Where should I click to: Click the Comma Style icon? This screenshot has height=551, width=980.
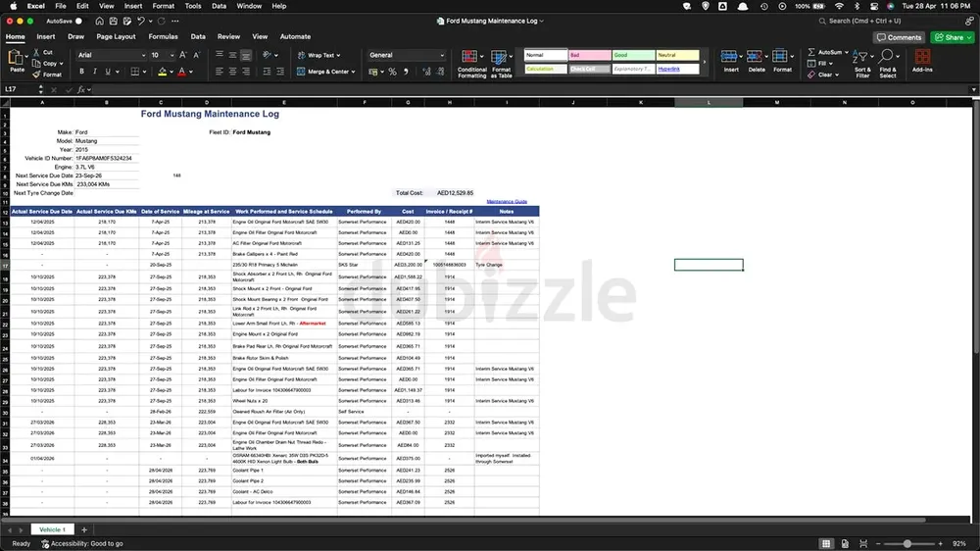pos(407,72)
